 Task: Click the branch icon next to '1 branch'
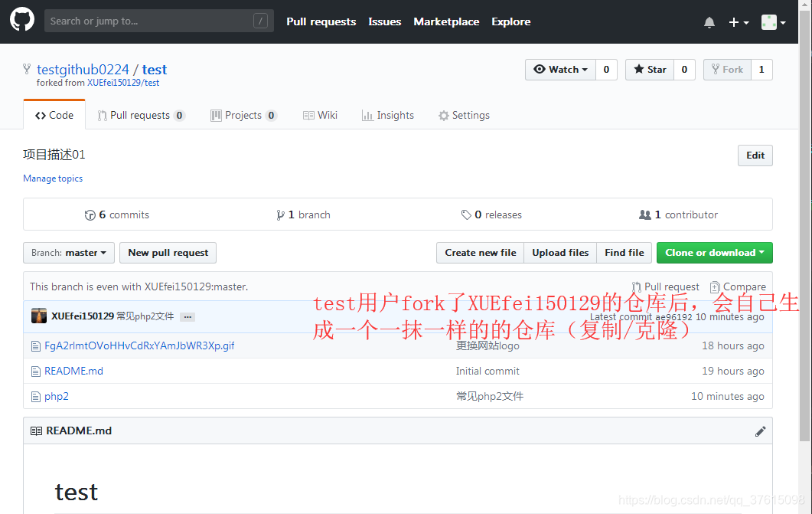pyautogui.click(x=282, y=214)
